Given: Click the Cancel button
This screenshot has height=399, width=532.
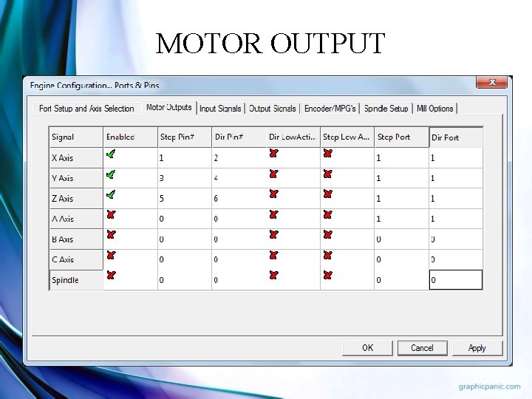Looking at the screenshot, I should (423, 348).
